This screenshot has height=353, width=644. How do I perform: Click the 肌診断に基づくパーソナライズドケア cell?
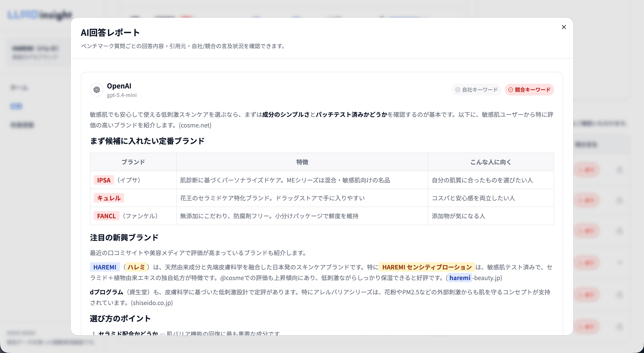coord(302,180)
